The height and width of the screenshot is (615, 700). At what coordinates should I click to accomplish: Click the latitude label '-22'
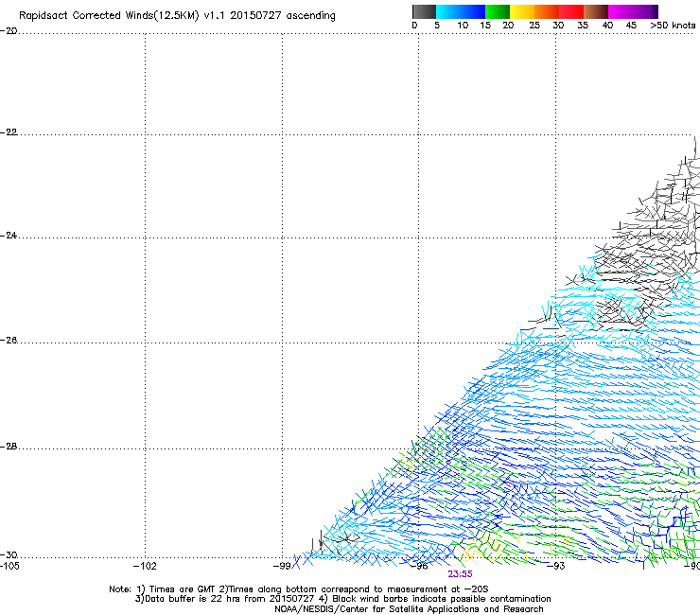point(9,132)
